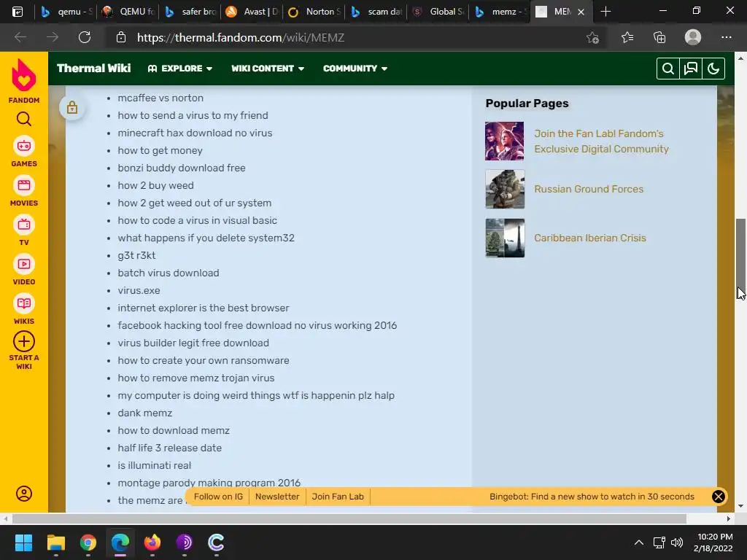The height and width of the screenshot is (560, 747).
Task: Toggle dark mode with moon icon
Action: click(713, 69)
